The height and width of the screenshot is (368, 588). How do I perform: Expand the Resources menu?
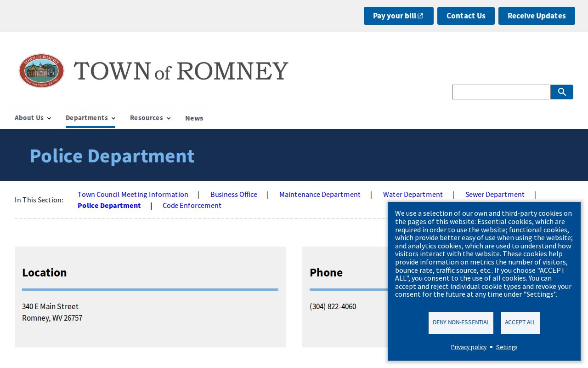[x=150, y=118]
